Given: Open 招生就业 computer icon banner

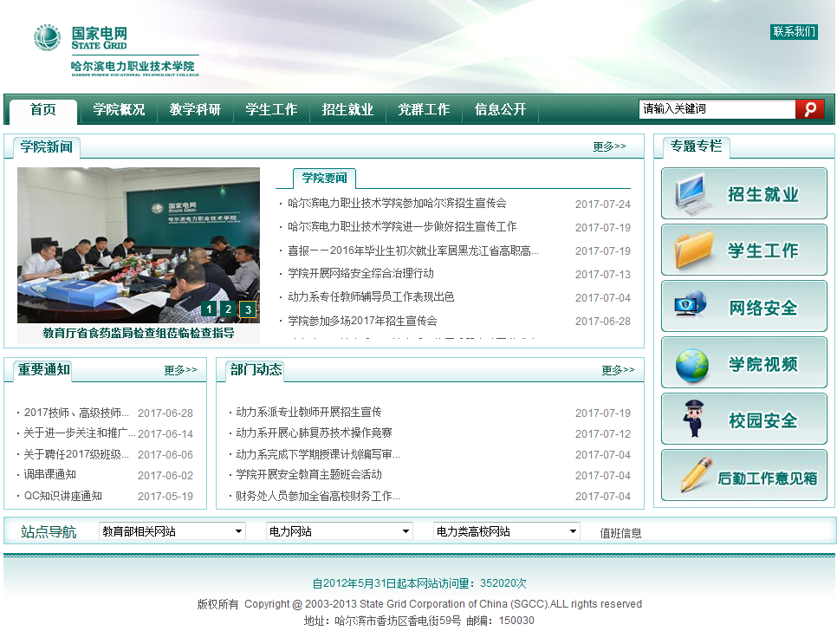Looking at the screenshot, I should 743,194.
